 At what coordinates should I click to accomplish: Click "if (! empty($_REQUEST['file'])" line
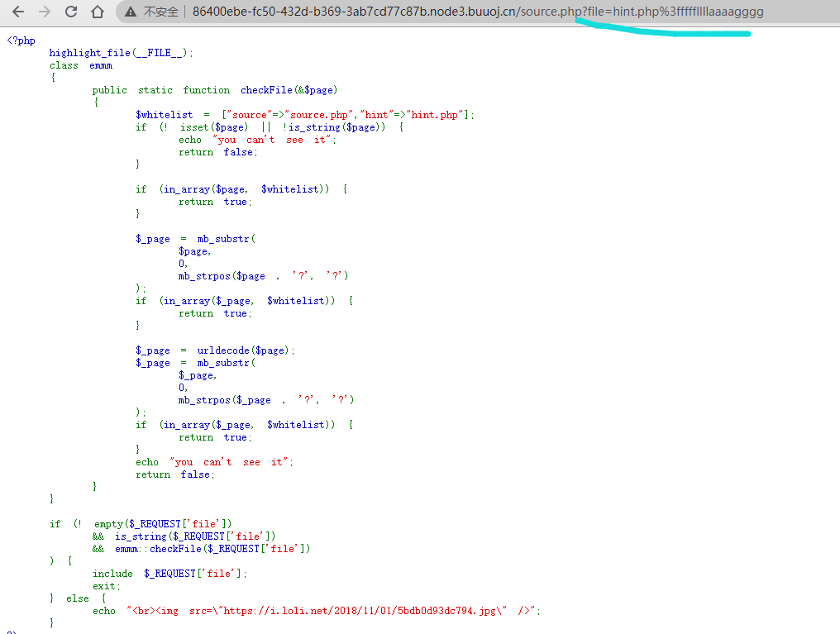tap(141, 524)
